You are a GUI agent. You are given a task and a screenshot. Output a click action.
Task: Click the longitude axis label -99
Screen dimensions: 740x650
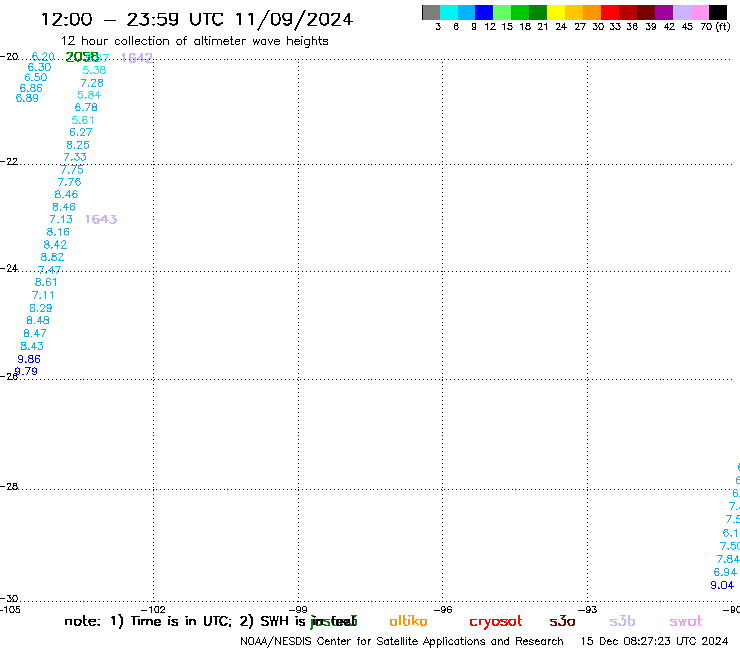click(x=298, y=609)
